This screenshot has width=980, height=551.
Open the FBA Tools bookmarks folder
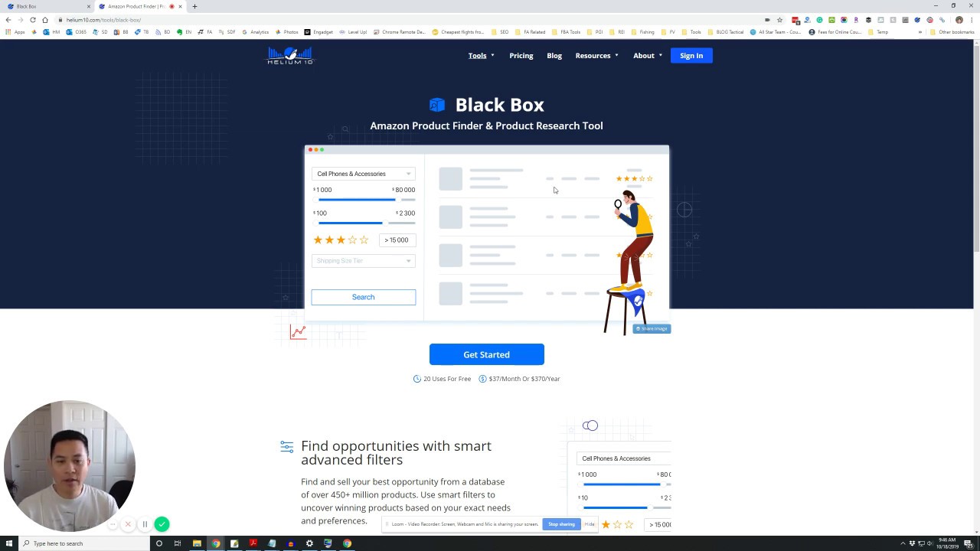click(566, 32)
